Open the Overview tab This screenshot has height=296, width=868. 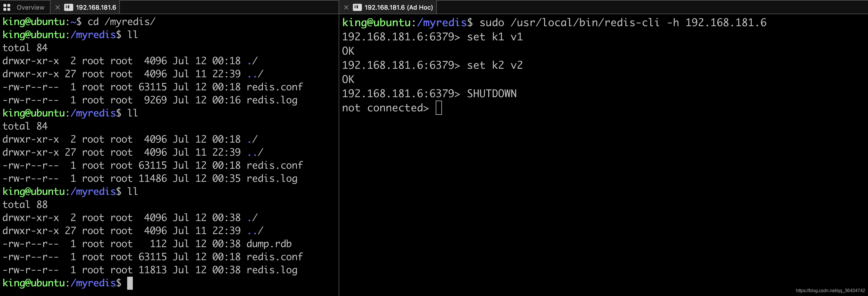pyautogui.click(x=25, y=7)
